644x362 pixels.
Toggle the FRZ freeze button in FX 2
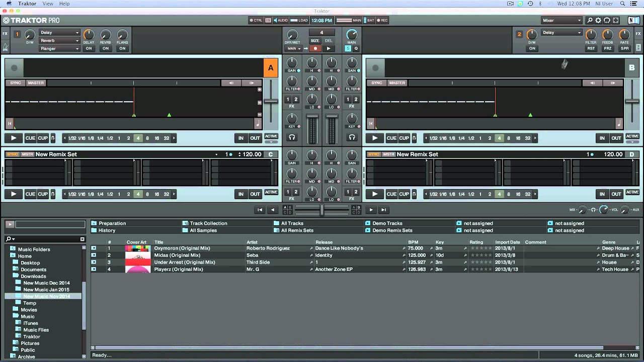click(608, 49)
